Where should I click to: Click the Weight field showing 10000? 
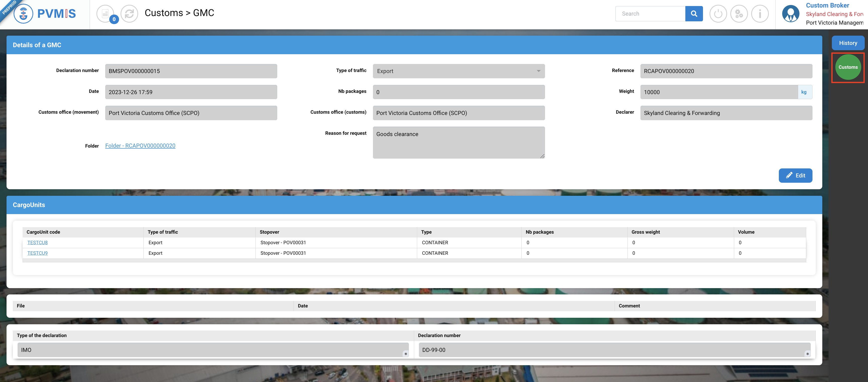tap(719, 92)
